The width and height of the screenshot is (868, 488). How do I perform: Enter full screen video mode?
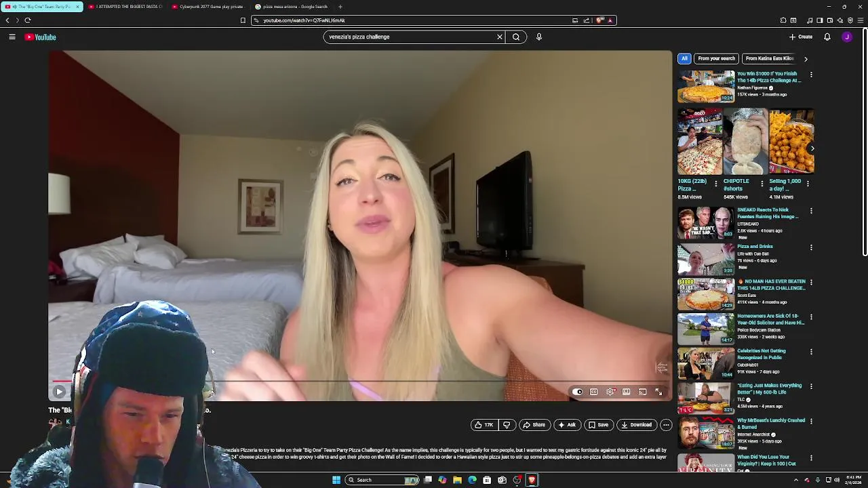(658, 392)
